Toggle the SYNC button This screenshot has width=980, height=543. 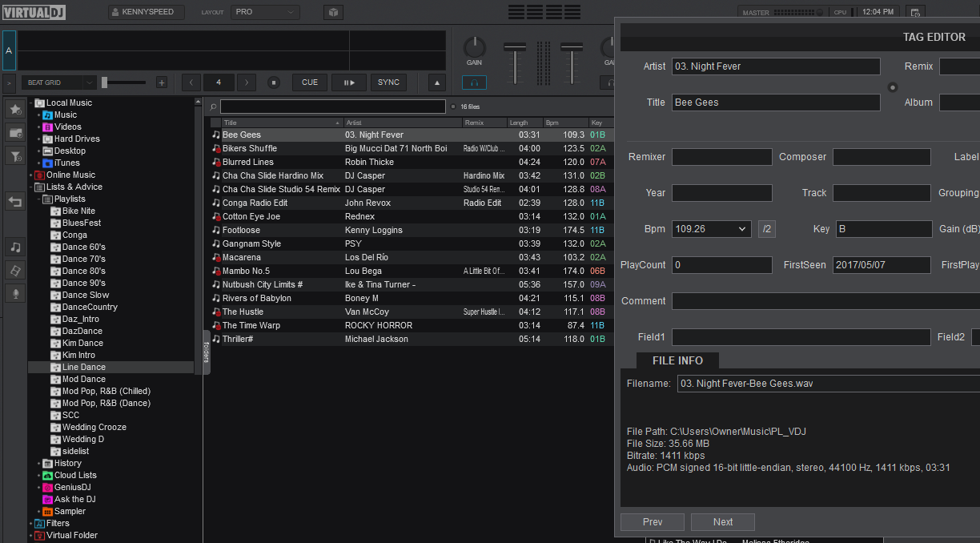[x=388, y=82]
